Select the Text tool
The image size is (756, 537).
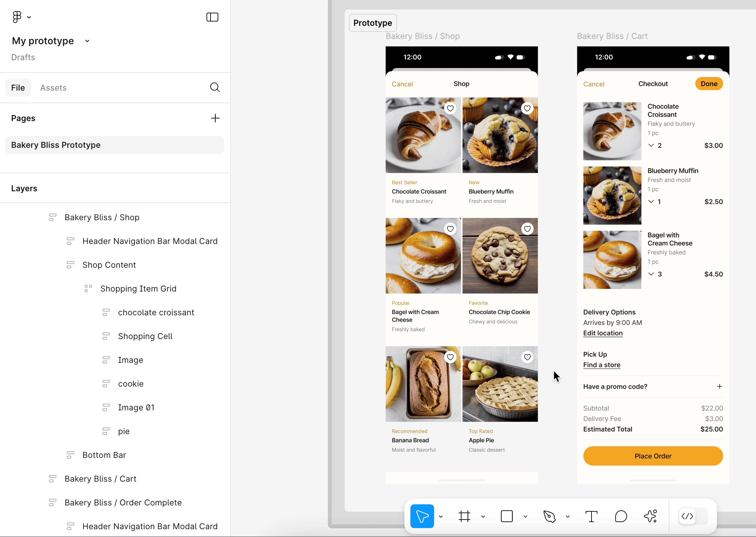[x=591, y=516]
